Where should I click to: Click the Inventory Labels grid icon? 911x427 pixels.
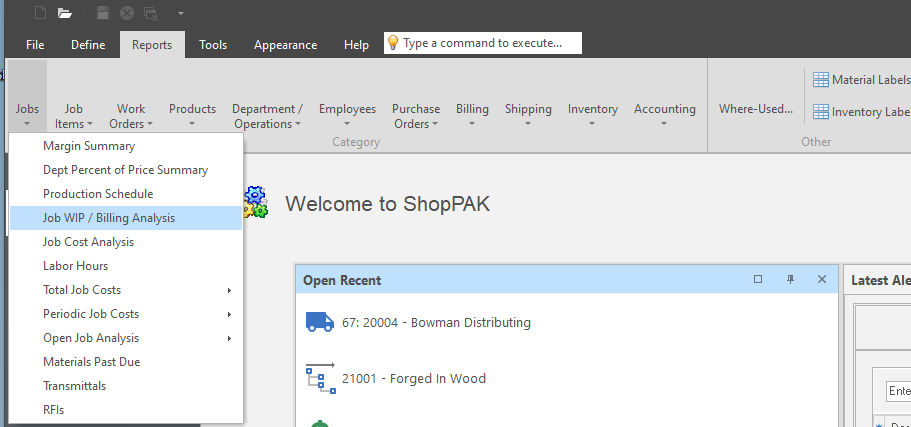(x=820, y=112)
